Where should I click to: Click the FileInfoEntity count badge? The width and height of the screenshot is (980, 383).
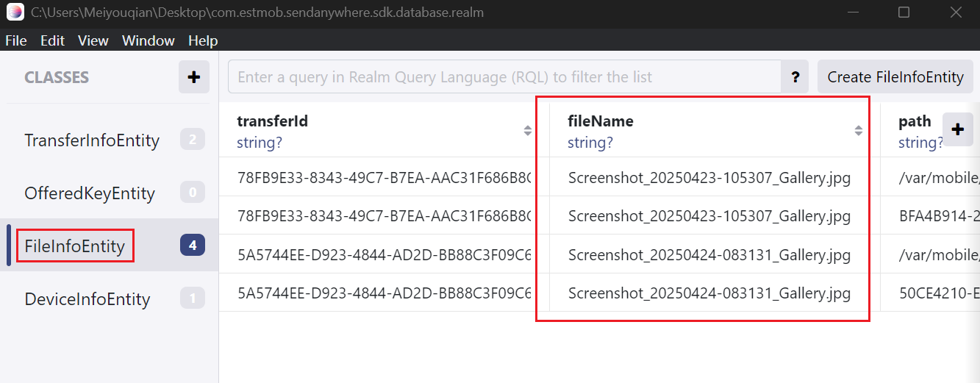[193, 246]
